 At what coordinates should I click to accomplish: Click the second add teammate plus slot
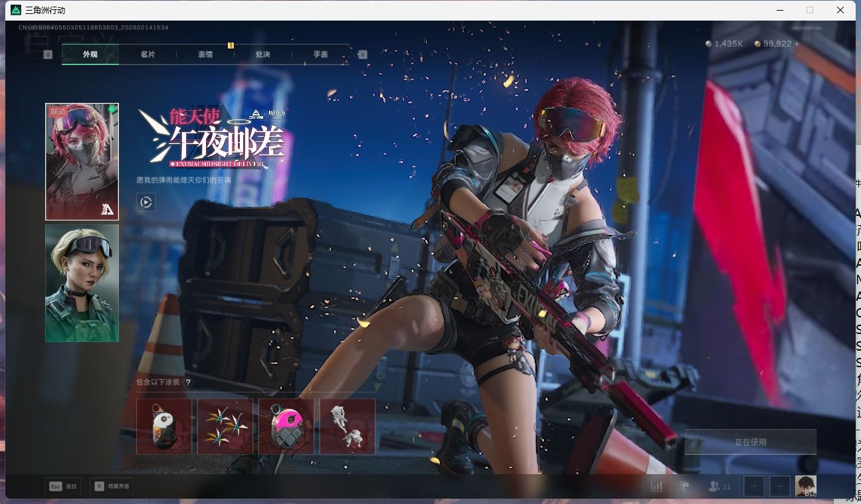click(780, 487)
